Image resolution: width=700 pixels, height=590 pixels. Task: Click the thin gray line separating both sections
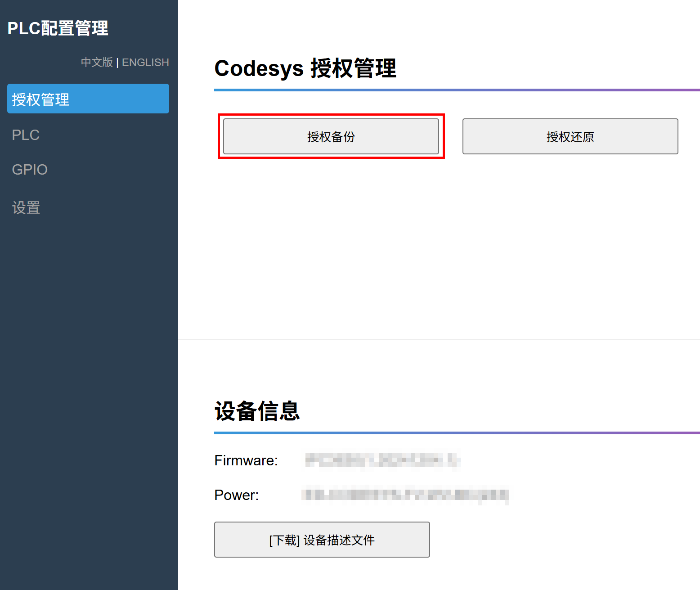pyautogui.click(x=439, y=339)
